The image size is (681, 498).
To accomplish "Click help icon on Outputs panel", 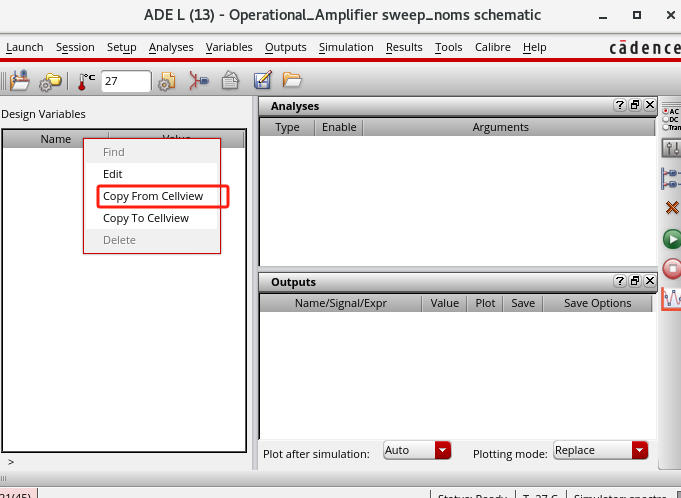I will point(620,281).
